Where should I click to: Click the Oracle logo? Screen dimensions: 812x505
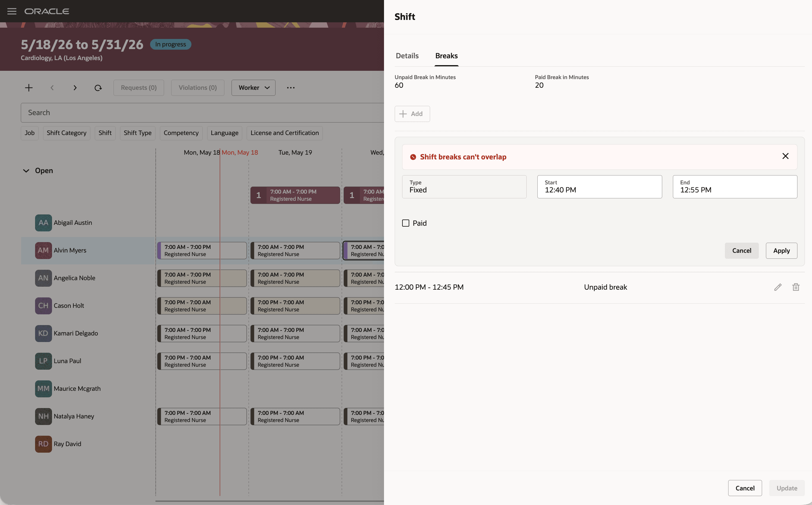point(47,11)
